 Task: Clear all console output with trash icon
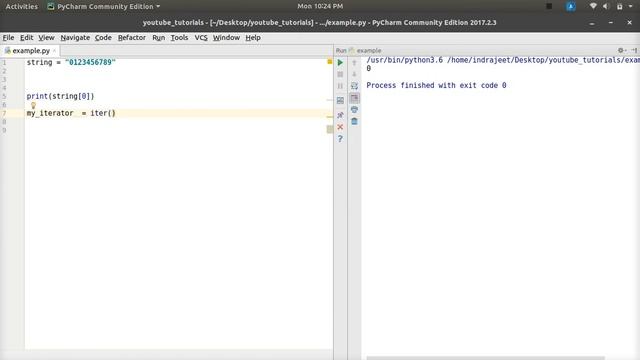[354, 121]
